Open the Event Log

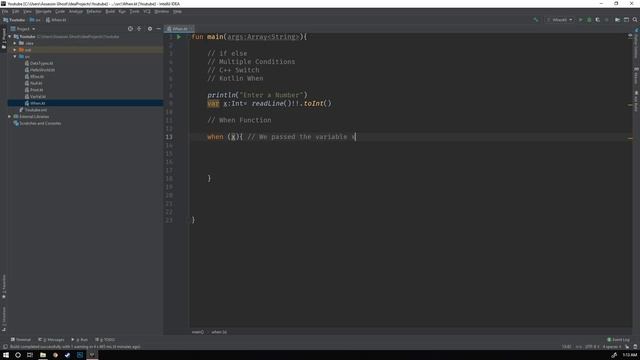[618, 340]
